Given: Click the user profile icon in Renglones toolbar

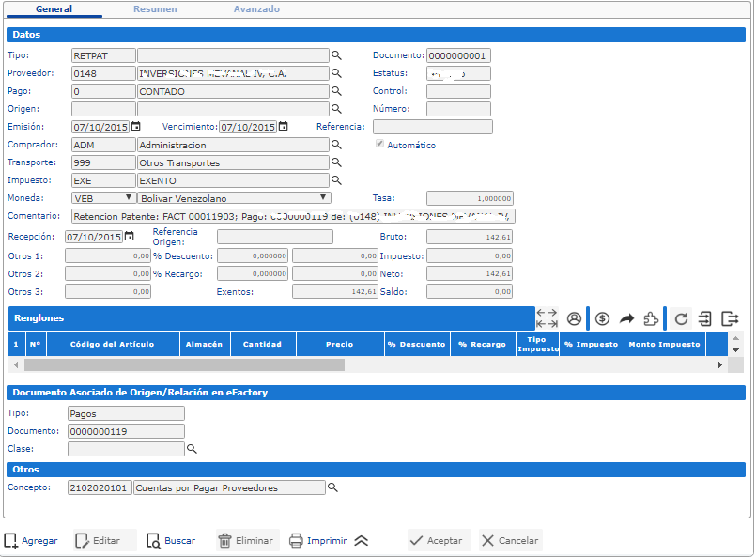Looking at the screenshot, I should [574, 318].
